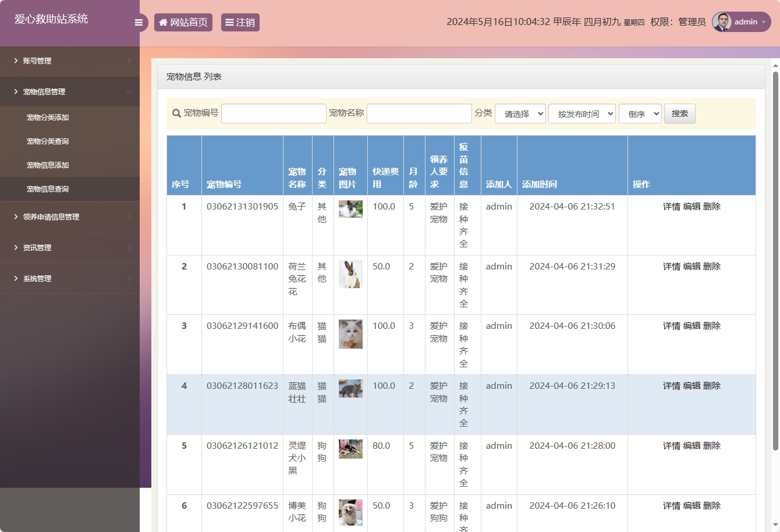Open the 分类 请选择 dropdown
Screen dimensions: 780x532
520,113
